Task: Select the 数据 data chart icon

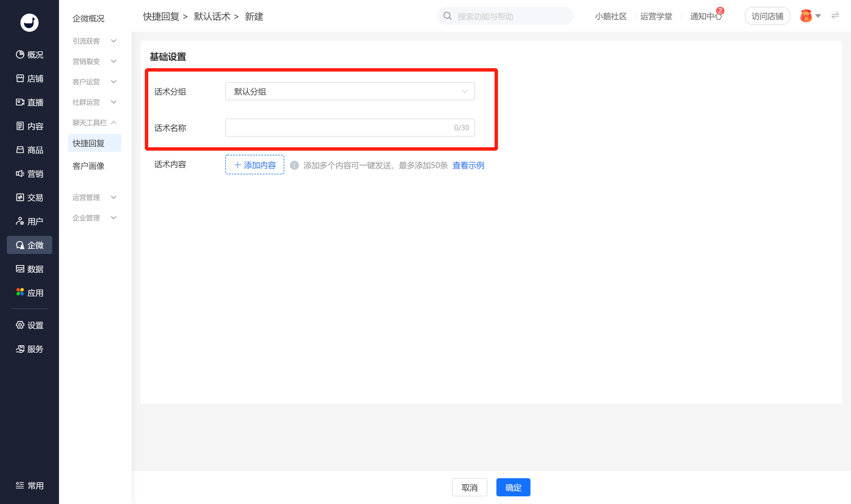Action: (20, 269)
